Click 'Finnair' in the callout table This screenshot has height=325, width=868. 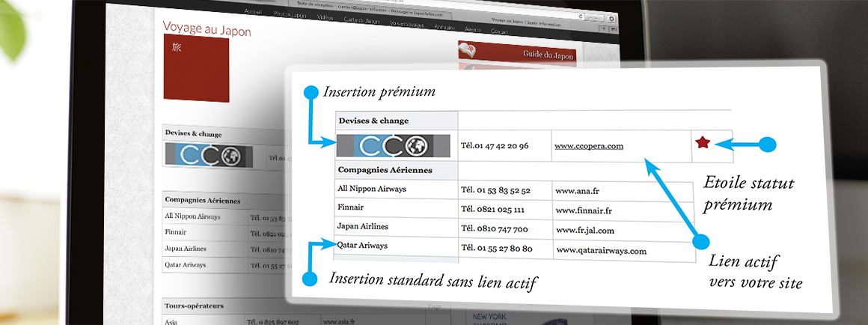click(350, 207)
